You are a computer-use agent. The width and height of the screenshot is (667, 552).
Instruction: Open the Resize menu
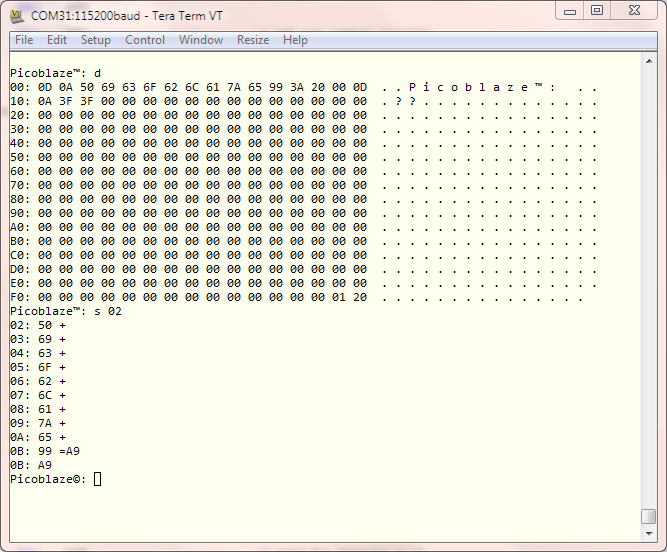pyautogui.click(x=253, y=40)
